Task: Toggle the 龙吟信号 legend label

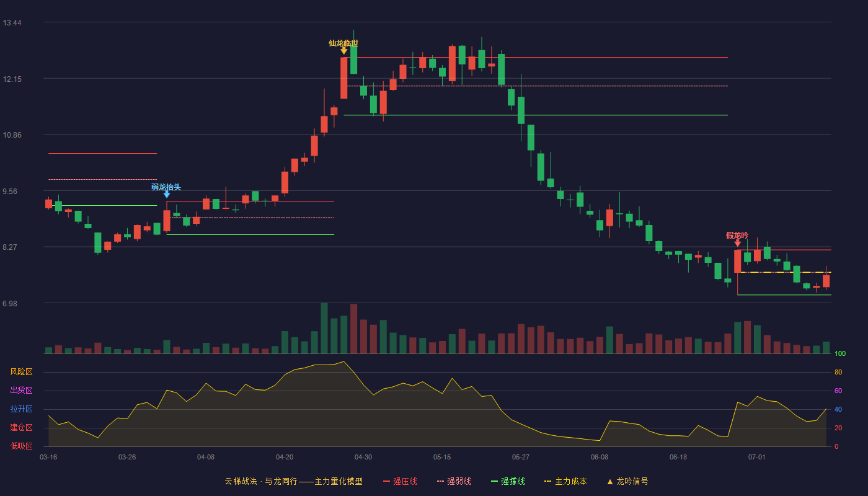Action: pos(632,481)
